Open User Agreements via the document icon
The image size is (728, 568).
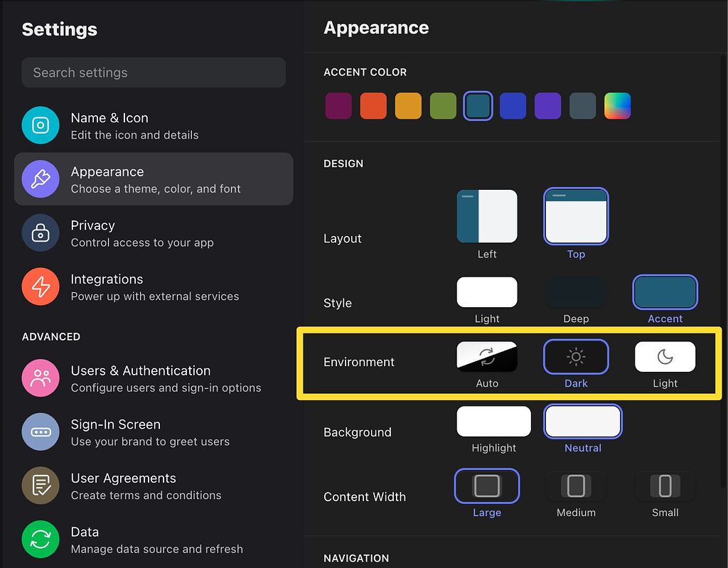pyautogui.click(x=41, y=486)
